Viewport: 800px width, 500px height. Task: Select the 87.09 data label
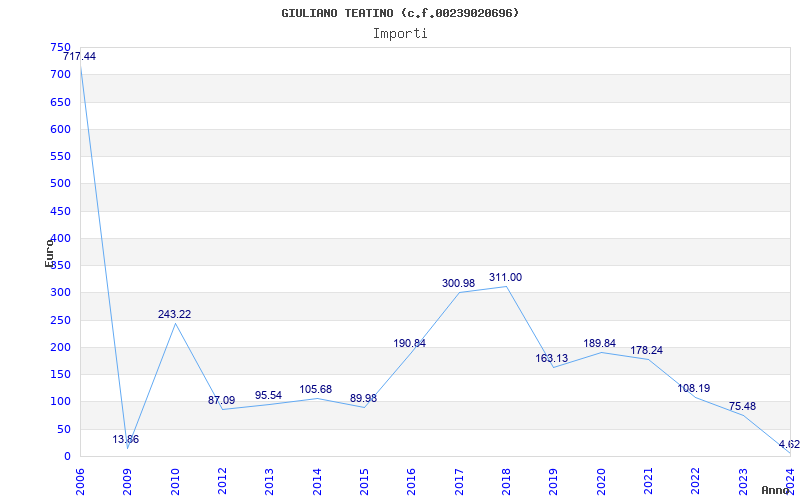221,401
